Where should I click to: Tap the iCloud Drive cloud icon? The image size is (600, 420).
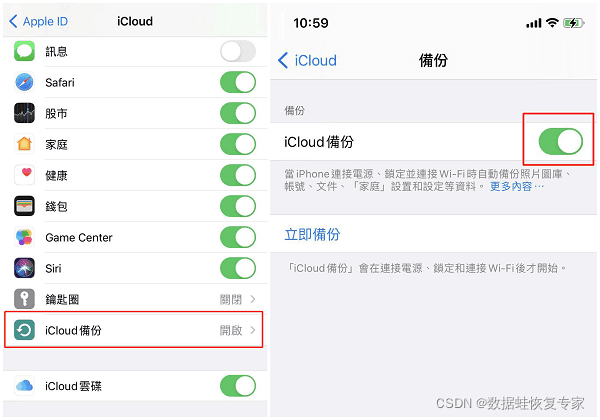[24, 386]
